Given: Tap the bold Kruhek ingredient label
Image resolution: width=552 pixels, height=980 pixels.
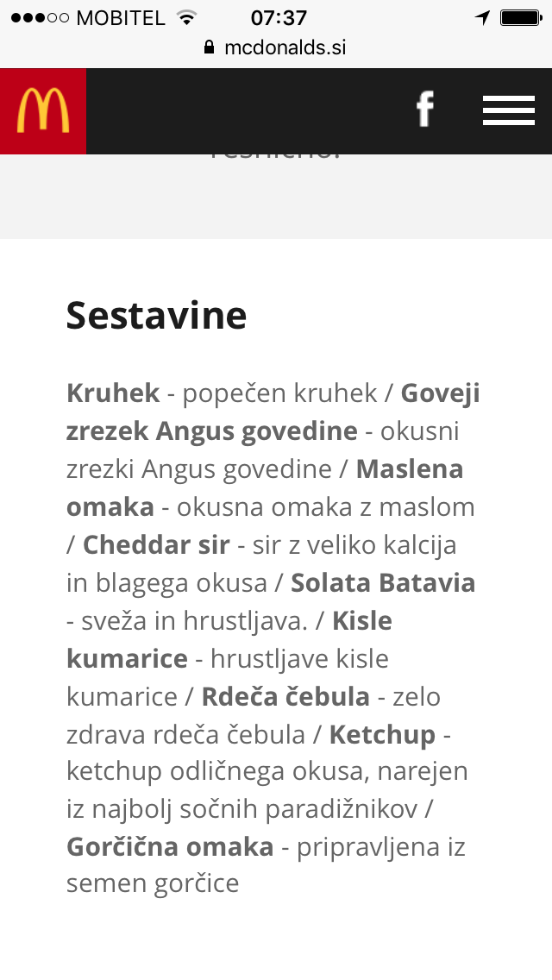Looking at the screenshot, I should point(113,393).
